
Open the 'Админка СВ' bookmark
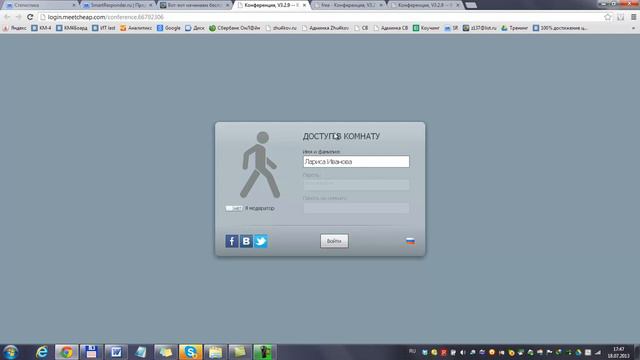pos(391,28)
